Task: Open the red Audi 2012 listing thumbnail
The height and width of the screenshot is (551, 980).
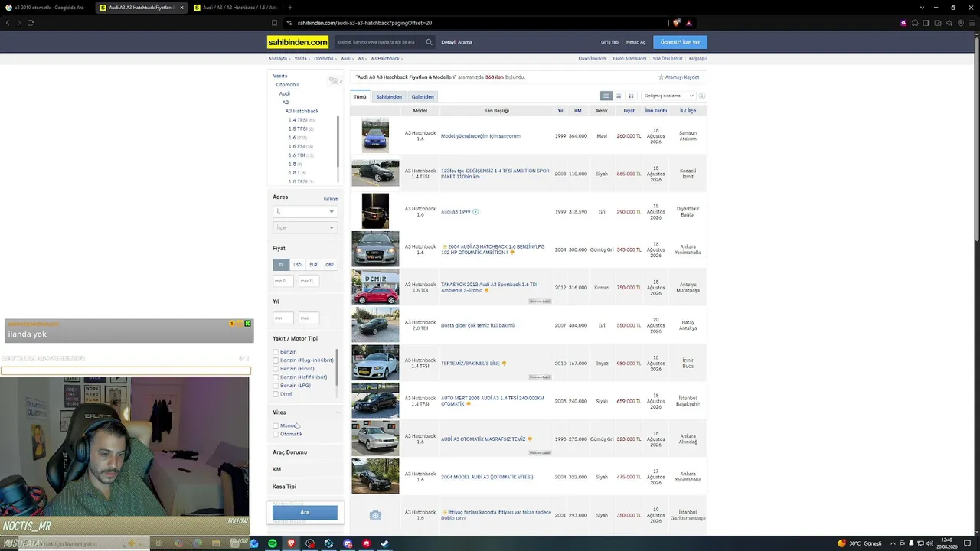Action: [375, 287]
